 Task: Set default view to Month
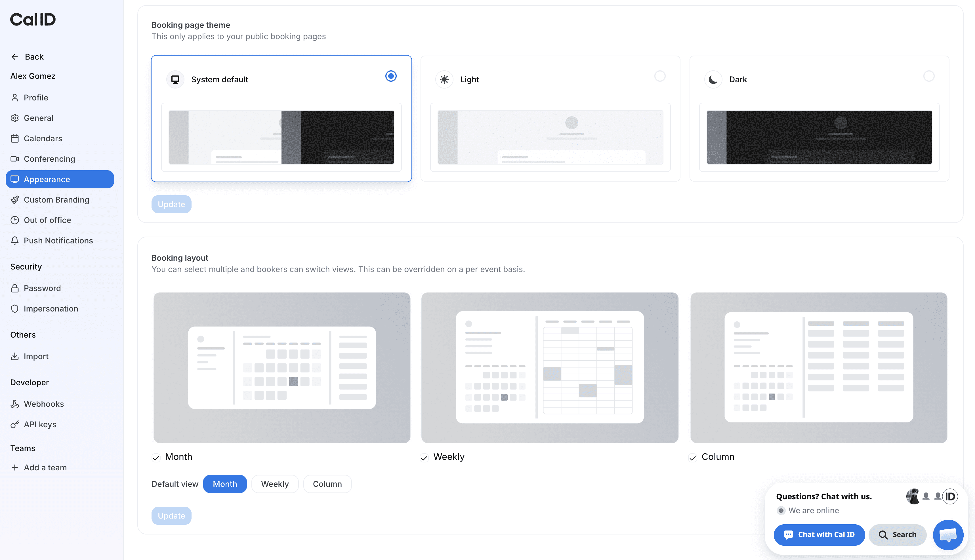(225, 483)
